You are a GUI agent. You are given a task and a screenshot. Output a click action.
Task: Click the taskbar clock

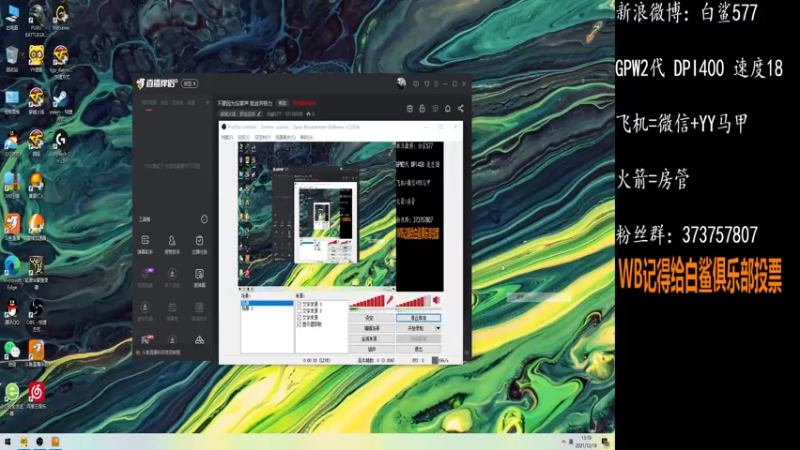pyautogui.click(x=586, y=442)
